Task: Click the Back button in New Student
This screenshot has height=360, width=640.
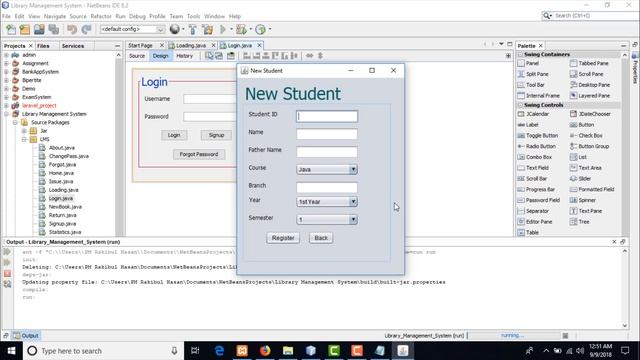Action: [x=321, y=238]
